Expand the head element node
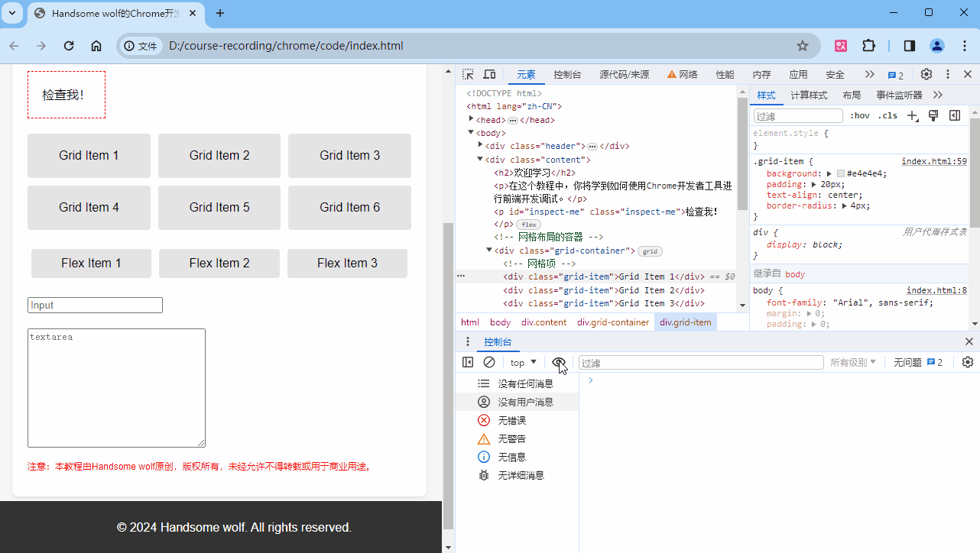980x553 pixels. pyautogui.click(x=472, y=119)
